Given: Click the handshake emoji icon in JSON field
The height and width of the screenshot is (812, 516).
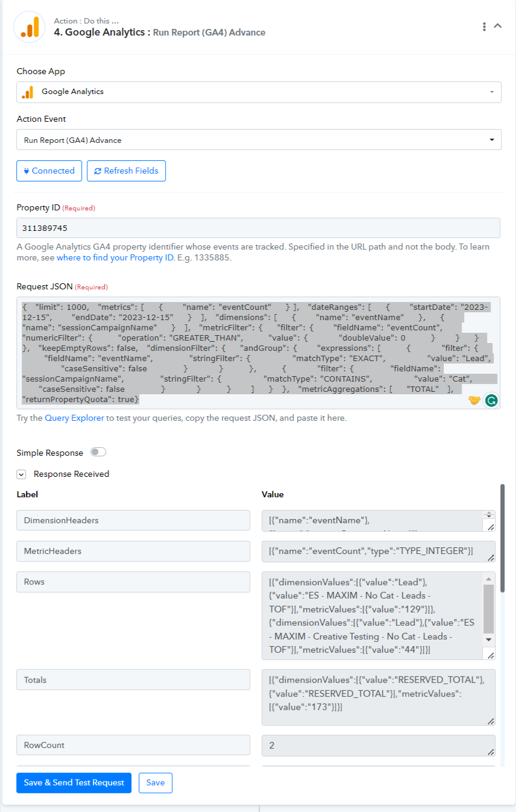Looking at the screenshot, I should pyautogui.click(x=474, y=400).
